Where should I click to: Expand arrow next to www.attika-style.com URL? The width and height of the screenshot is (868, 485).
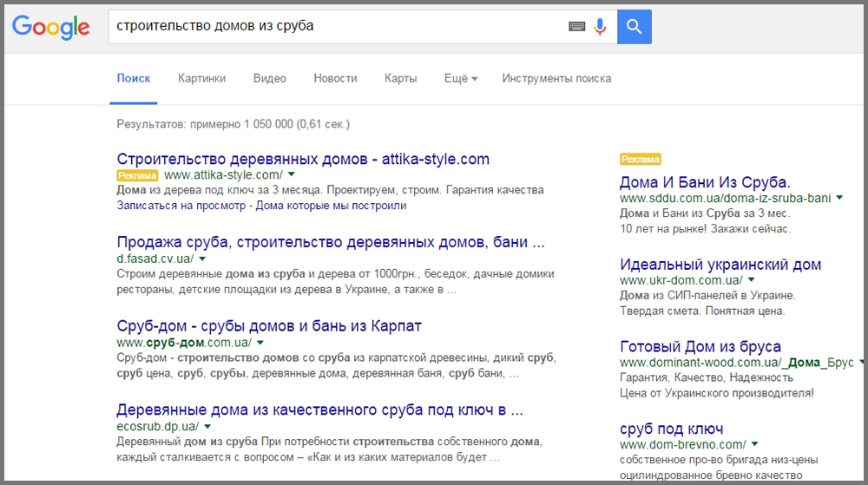tap(292, 175)
